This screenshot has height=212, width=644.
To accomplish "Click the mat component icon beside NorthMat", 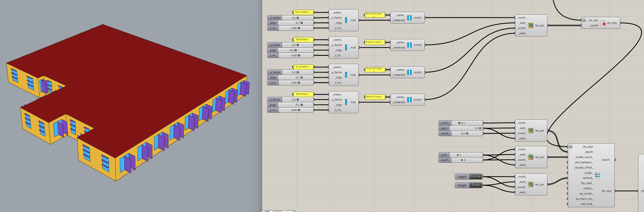I will pyautogui.click(x=346, y=20).
